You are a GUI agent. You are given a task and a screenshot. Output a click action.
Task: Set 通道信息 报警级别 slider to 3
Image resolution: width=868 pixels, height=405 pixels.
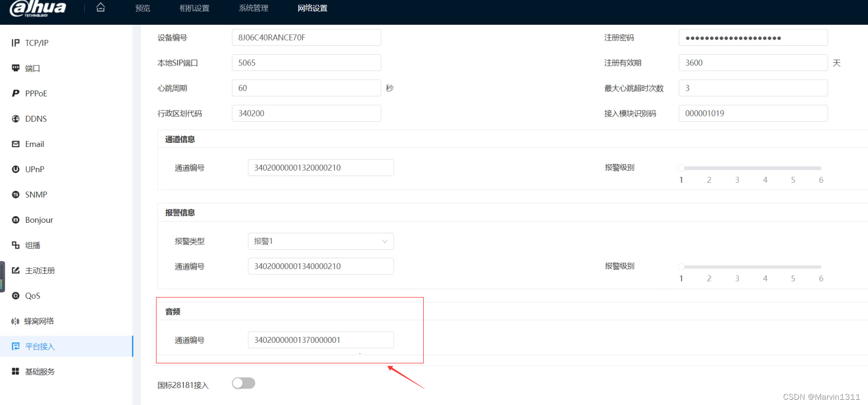coord(737,168)
